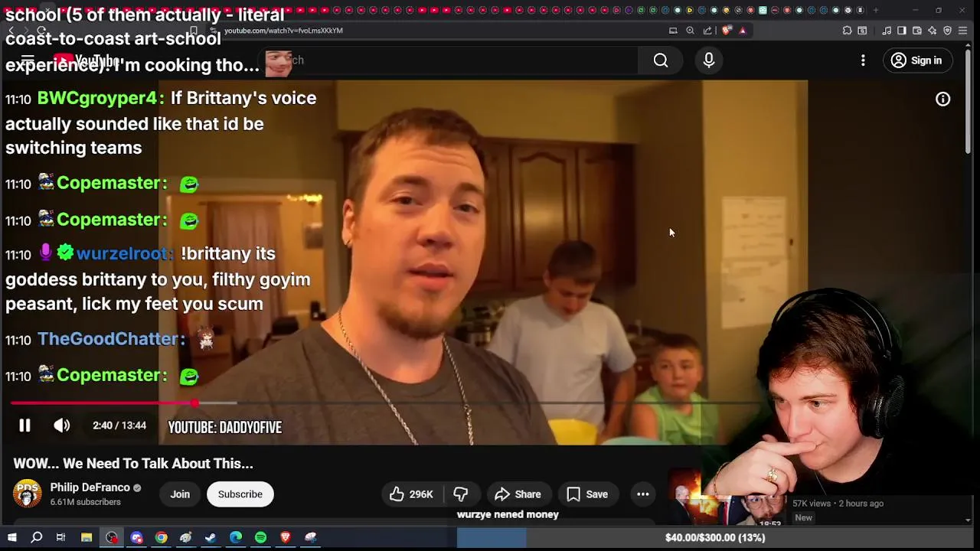
Task: Save the video to a playlist
Action: click(587, 494)
